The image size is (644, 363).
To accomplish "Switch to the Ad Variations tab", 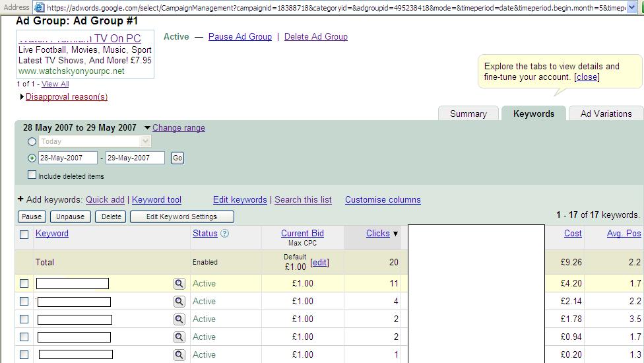I will tap(606, 114).
